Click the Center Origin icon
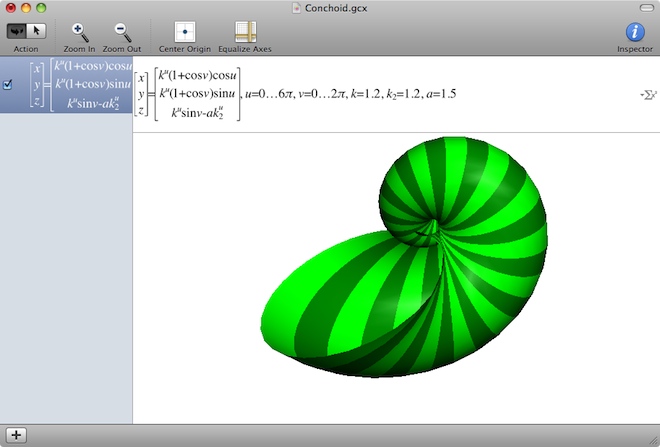Screen dimensions: 660x447 tap(185, 32)
